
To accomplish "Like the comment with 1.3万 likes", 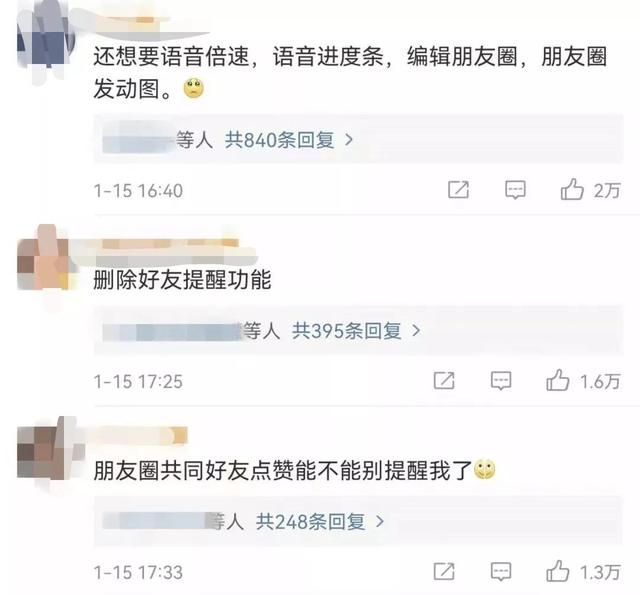I will click(558, 571).
